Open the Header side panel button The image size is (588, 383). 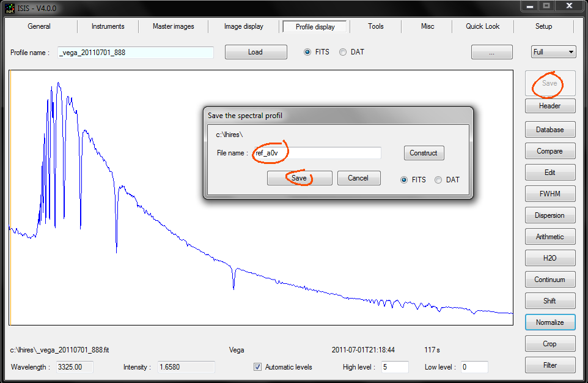click(549, 106)
